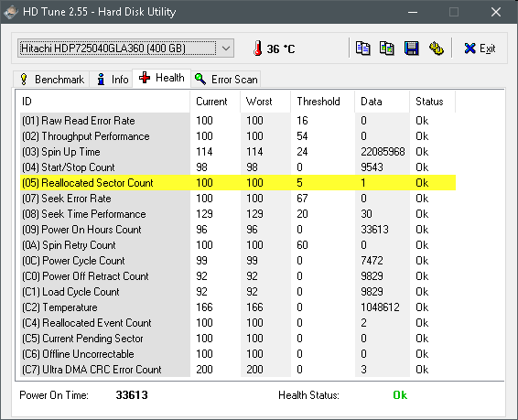Select the Seek Time Performance row
This screenshot has height=420, width=518.
click(x=238, y=213)
